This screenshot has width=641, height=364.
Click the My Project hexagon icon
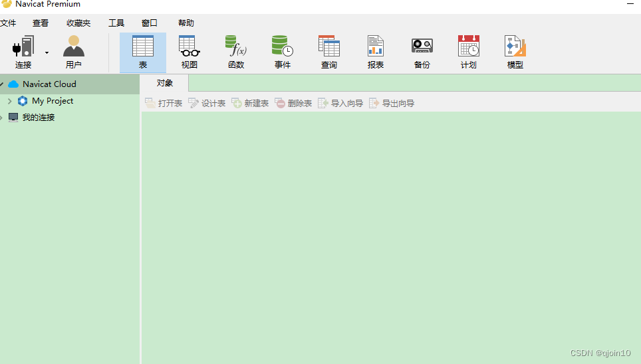point(23,101)
